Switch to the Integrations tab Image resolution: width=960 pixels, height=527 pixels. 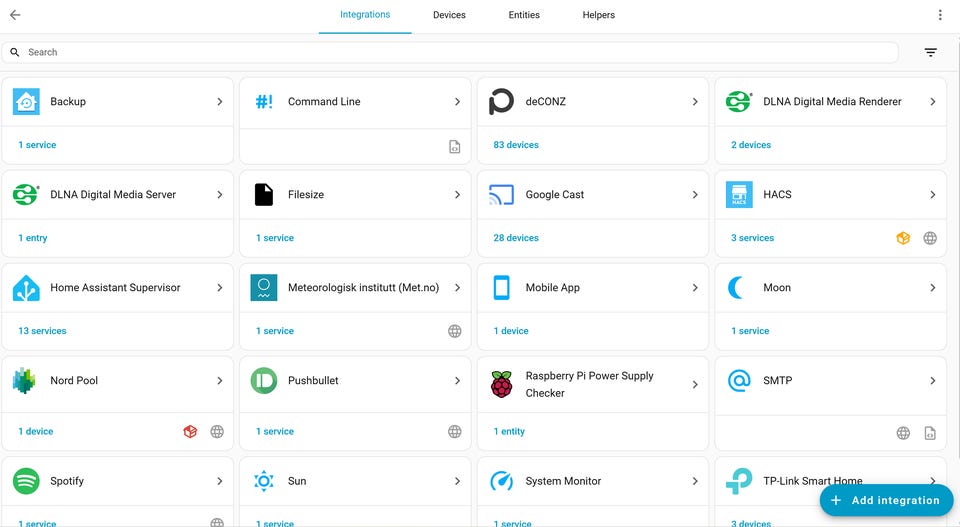click(365, 15)
